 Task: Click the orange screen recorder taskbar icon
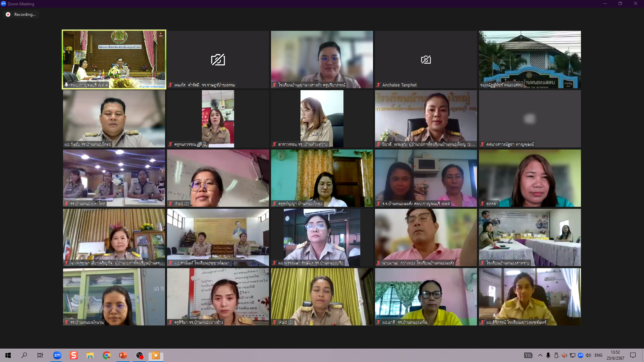pos(156,355)
